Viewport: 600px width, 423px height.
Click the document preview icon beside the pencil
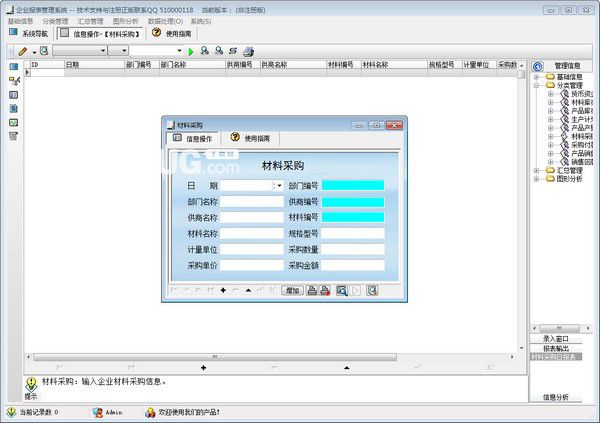[44, 51]
